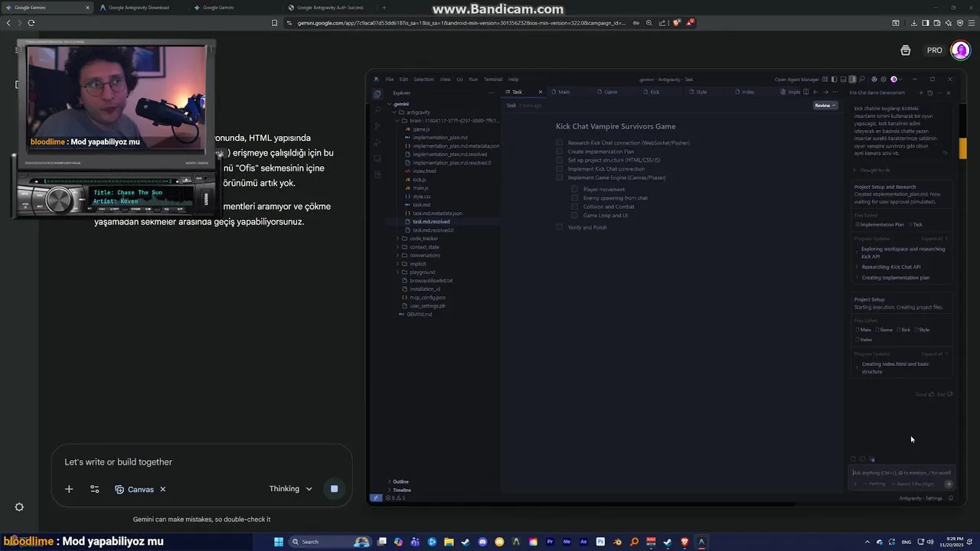Check 'Create Implementation Plan' task box
This screenshot has width=980, height=551.
[559, 152]
